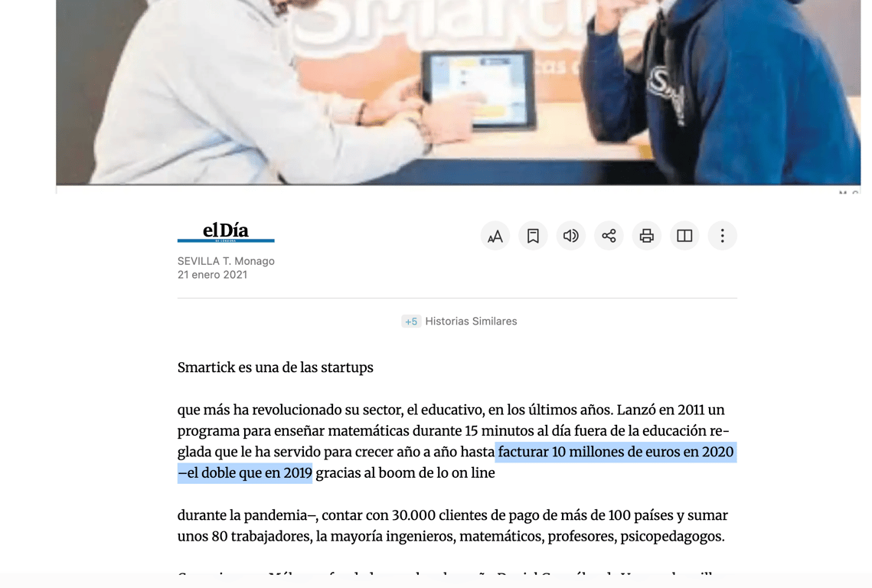The height and width of the screenshot is (588, 872).
Task: Click the Smartick tablet article photo
Action: (459, 93)
